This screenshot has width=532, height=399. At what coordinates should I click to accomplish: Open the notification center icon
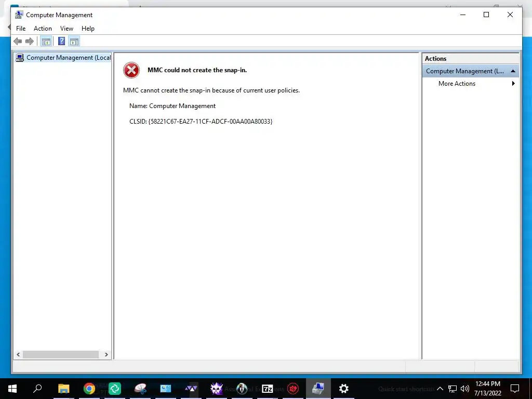[515, 389]
